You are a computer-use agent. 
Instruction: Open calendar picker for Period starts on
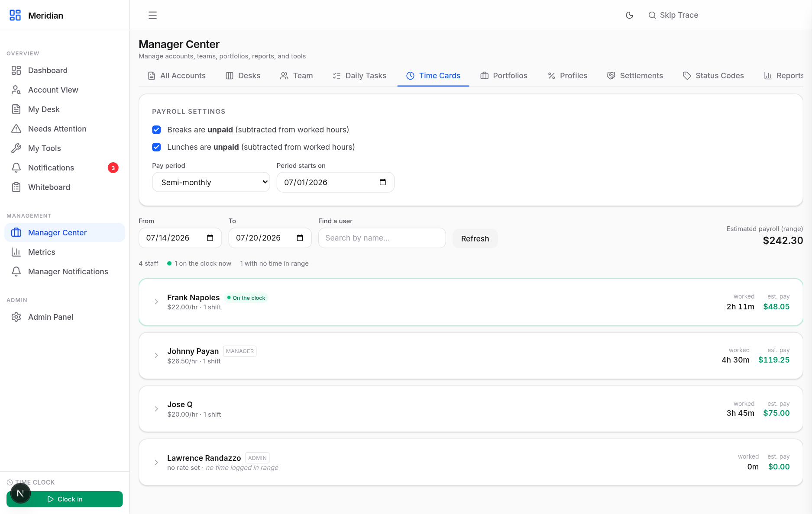[383, 182]
